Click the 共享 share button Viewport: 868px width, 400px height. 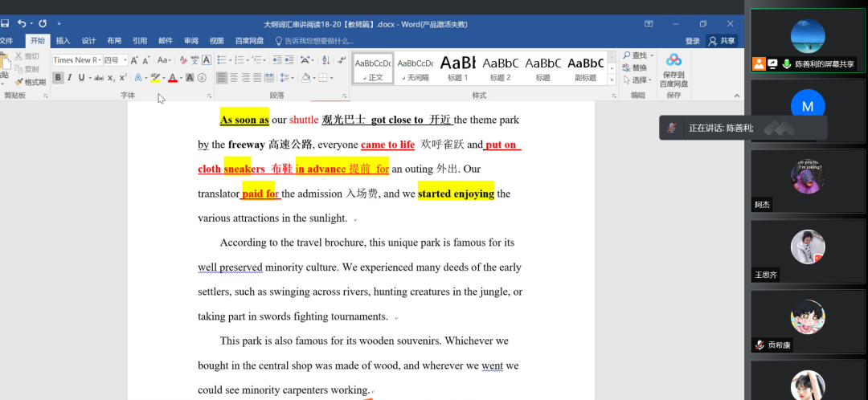pyautogui.click(x=722, y=40)
